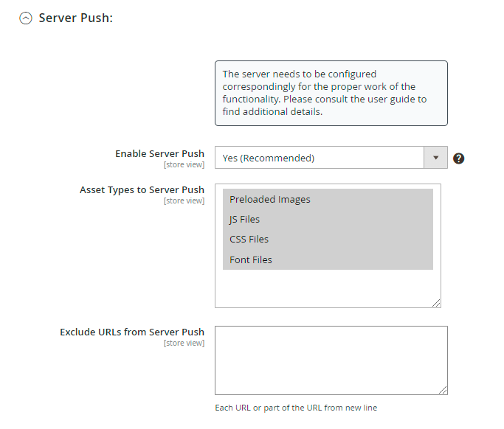504x429 pixels.
Task: Click the Enable Server Push label
Action: [x=159, y=153]
